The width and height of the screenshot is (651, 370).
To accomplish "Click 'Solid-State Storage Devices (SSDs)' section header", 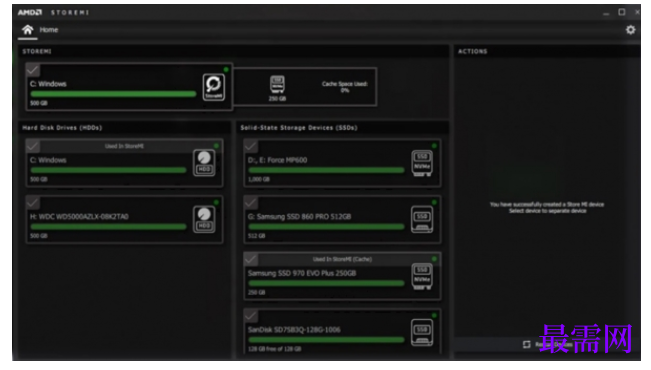I will [x=299, y=128].
